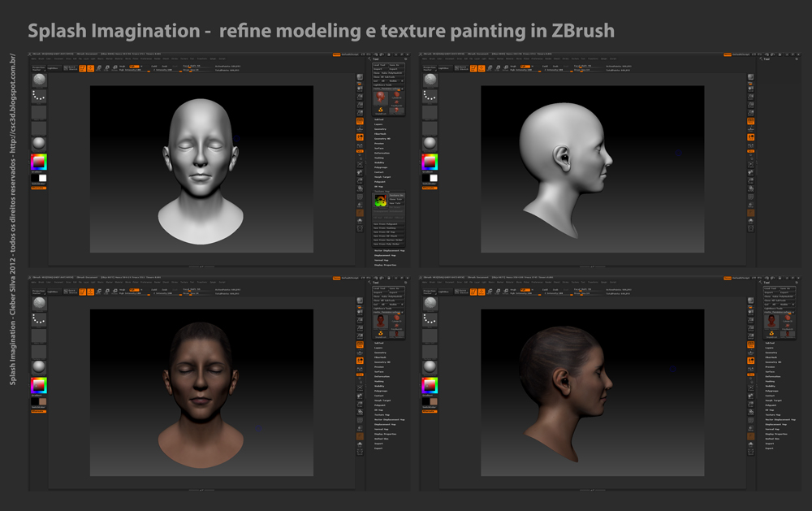
Task: Click BPR render icon in gray front-view shelf
Action: [360, 77]
